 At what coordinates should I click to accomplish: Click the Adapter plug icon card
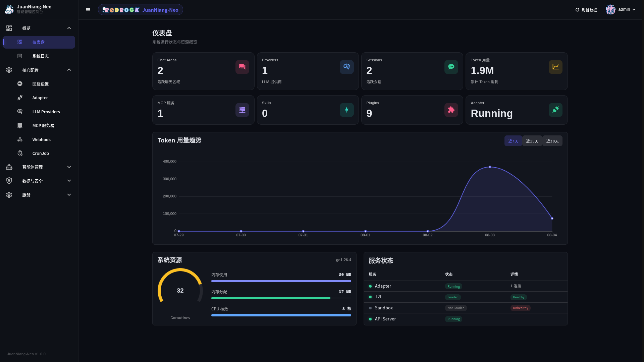[555, 110]
